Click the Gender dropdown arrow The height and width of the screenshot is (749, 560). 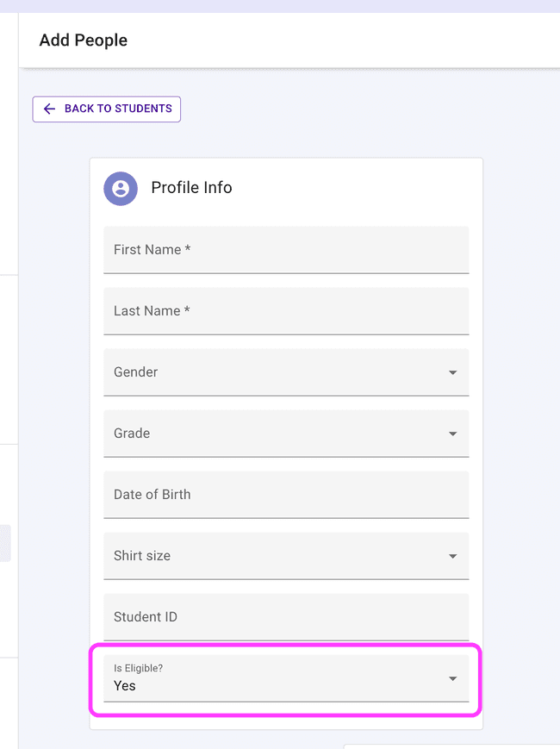click(x=452, y=372)
